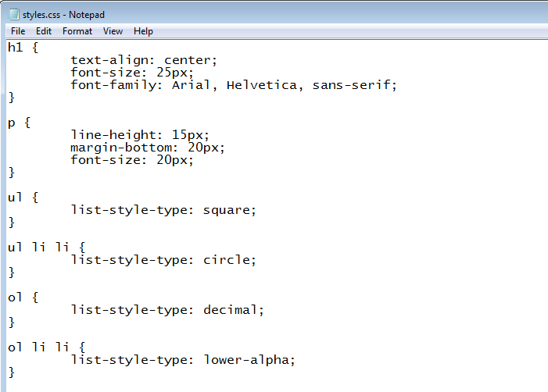Click the list-style-type: lower-alpha; line

pyautogui.click(x=183, y=359)
